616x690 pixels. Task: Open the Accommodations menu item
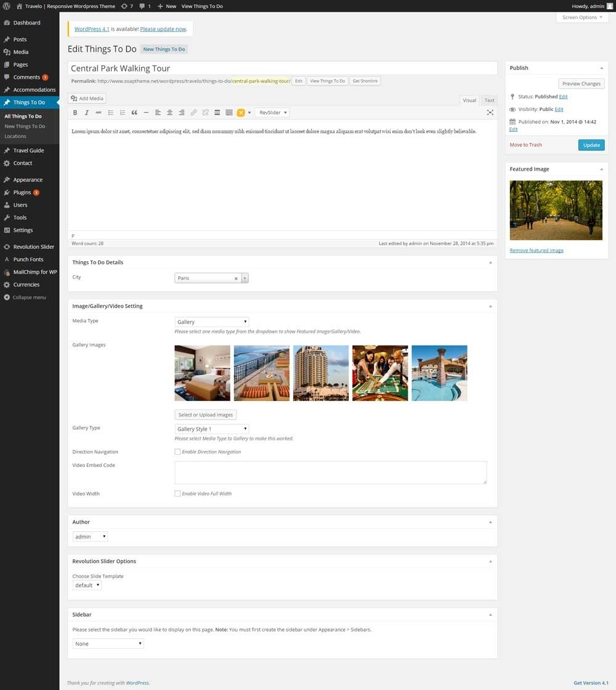point(34,90)
